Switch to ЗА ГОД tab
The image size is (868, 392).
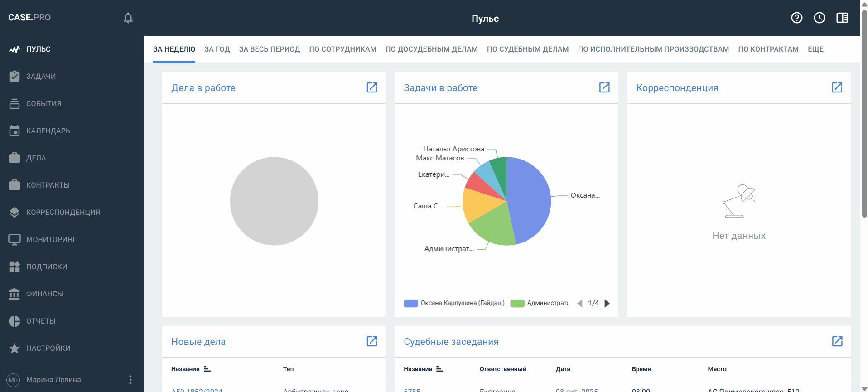(217, 49)
